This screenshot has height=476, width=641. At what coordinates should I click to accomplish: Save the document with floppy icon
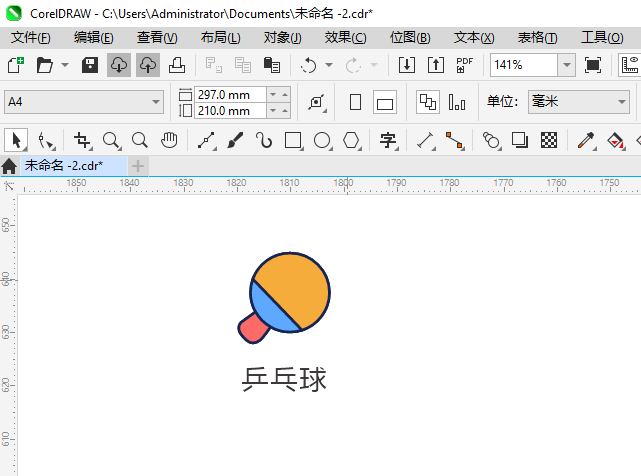point(90,65)
